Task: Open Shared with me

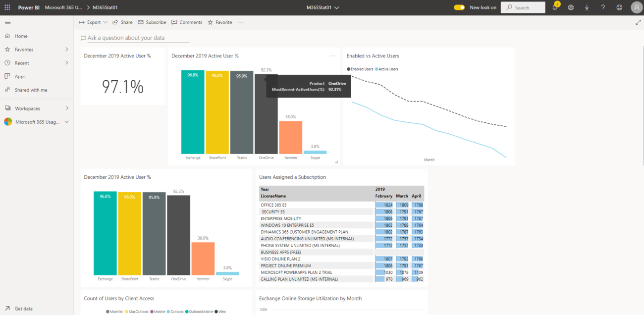Action: point(31,90)
